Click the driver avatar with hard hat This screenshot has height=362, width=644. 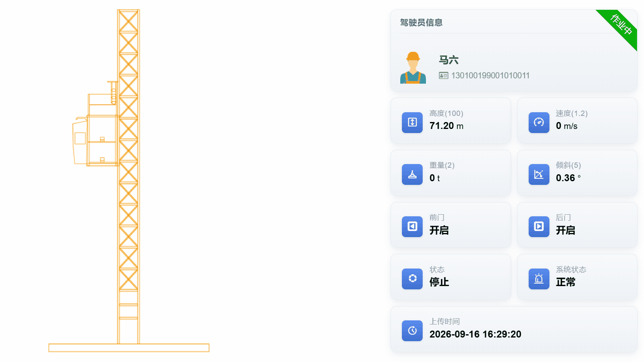click(413, 68)
